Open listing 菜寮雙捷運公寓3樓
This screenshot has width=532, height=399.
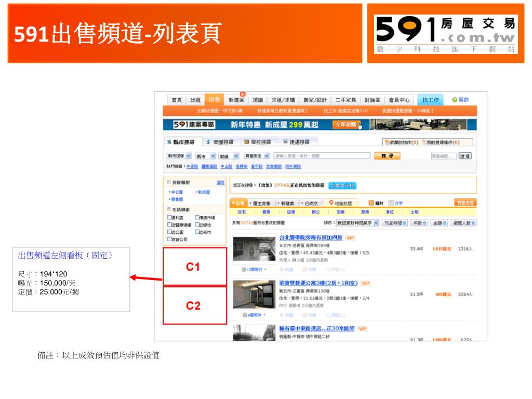(318, 283)
